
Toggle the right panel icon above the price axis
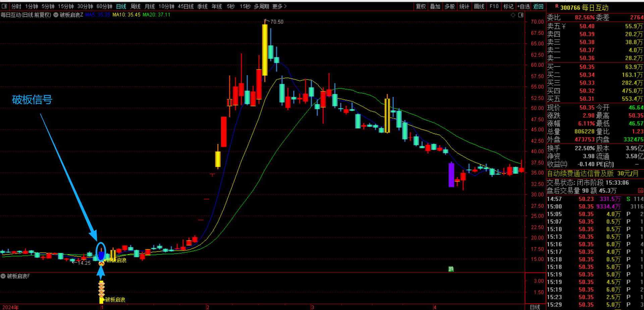(521, 15)
